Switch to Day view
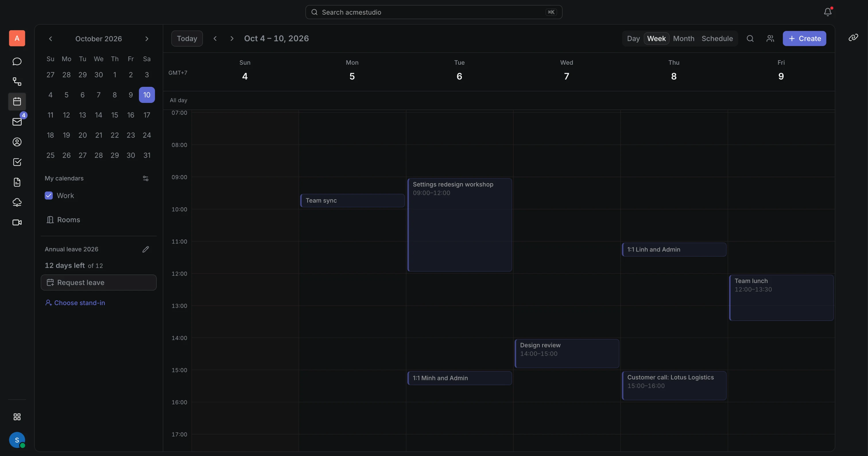 point(633,38)
